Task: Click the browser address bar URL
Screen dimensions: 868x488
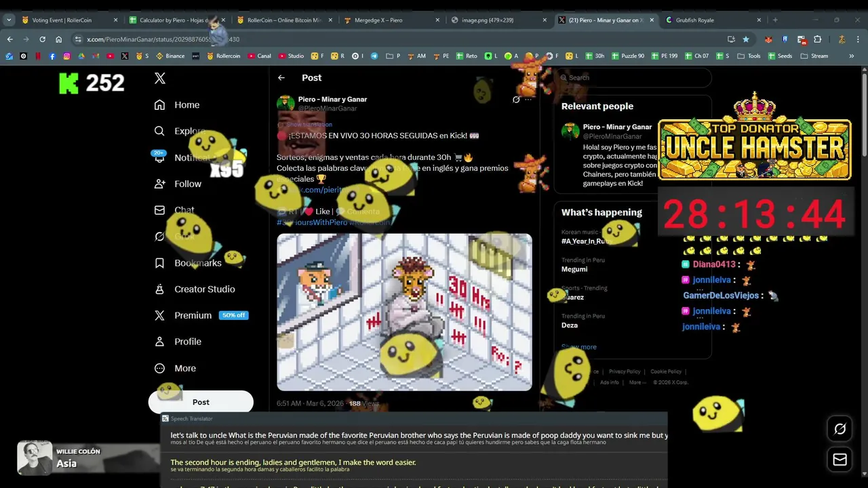Action: click(x=163, y=39)
